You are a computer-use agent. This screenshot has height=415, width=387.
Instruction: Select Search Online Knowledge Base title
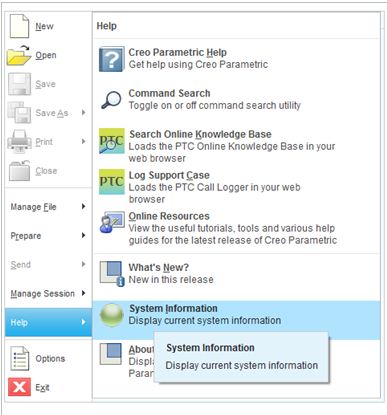(x=200, y=134)
